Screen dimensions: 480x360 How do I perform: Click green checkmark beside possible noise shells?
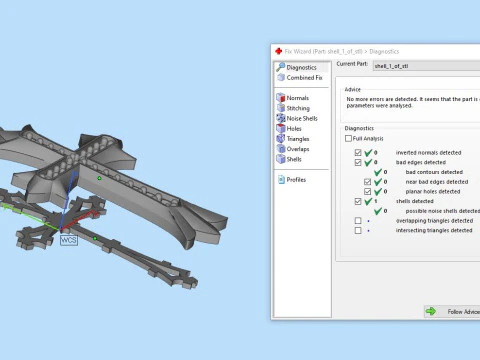378,211
